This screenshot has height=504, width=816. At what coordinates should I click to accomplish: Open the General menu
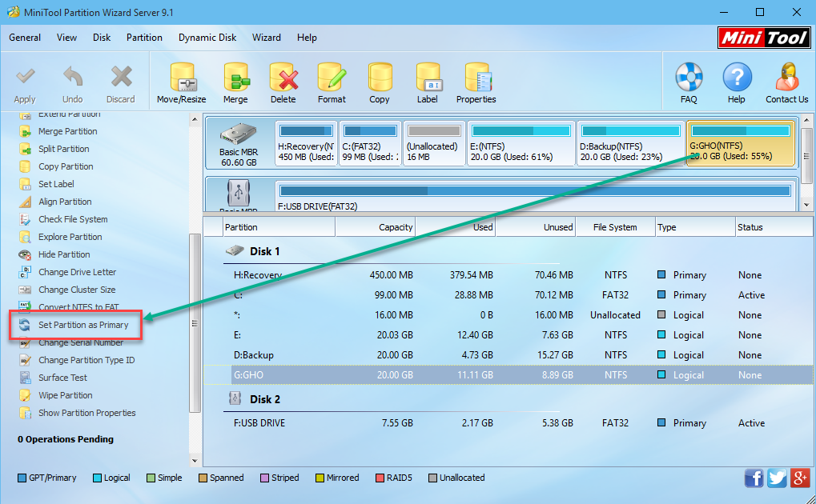pyautogui.click(x=25, y=38)
